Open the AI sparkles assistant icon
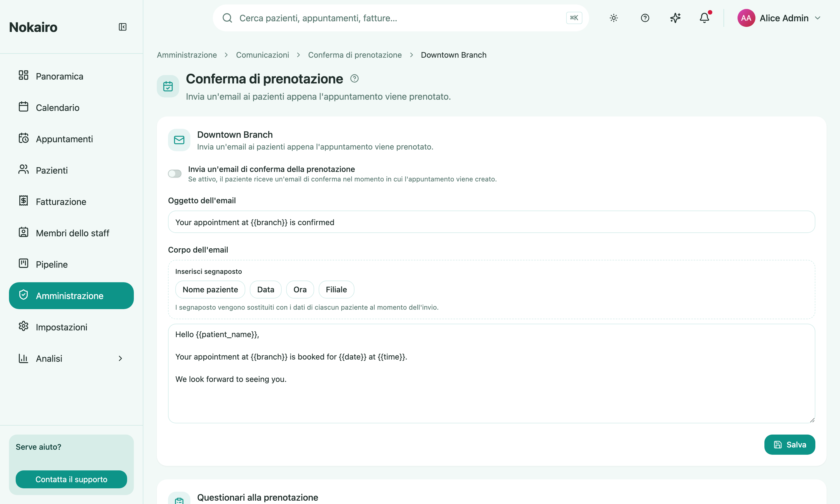Screen dimensions: 840x504 [x=675, y=18]
